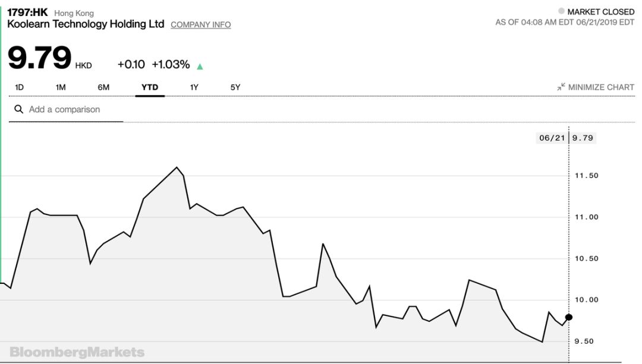Open the 5Y chart range

235,87
